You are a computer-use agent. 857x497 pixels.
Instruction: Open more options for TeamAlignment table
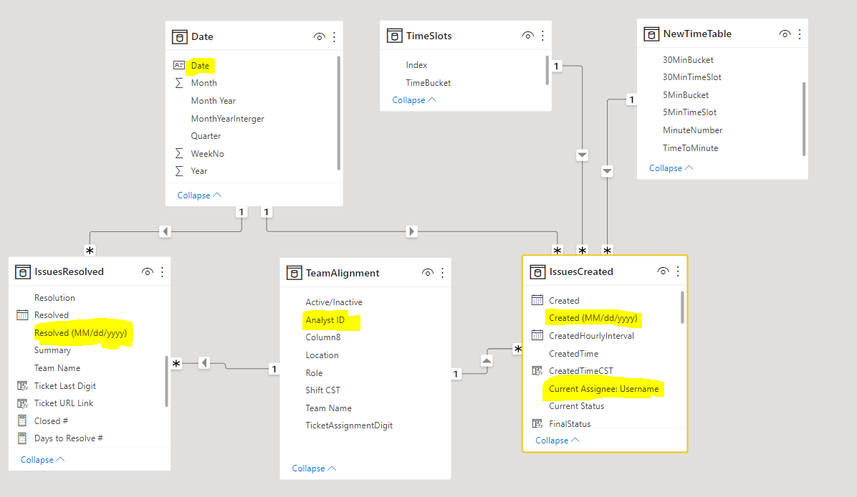click(x=442, y=272)
